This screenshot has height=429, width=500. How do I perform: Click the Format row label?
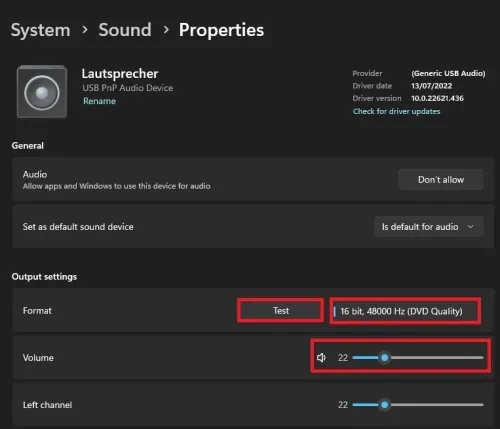tap(37, 311)
